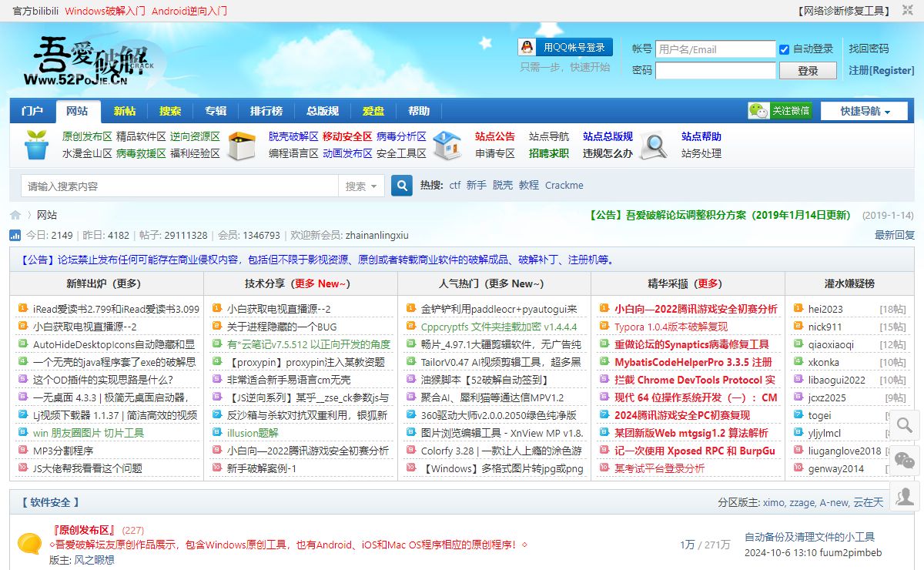The width and height of the screenshot is (924, 570).
Task: Click the floating WeChat side button
Action: coord(905,460)
